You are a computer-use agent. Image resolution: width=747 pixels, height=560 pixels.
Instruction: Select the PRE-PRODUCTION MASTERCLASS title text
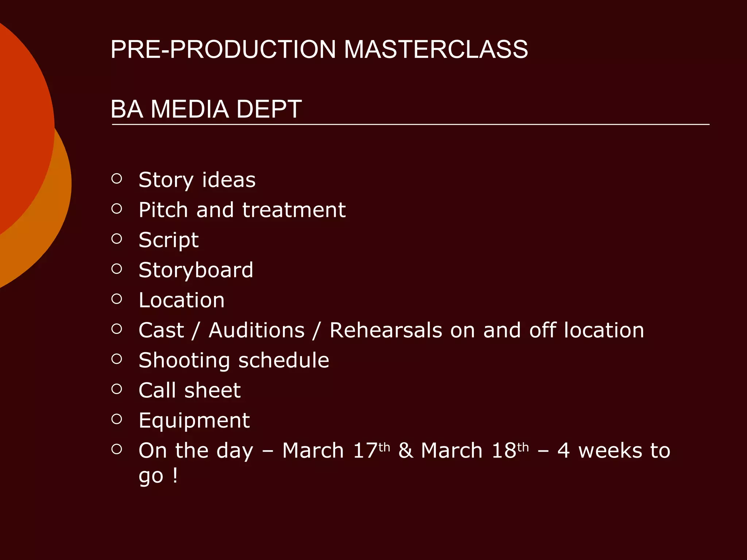tap(319, 49)
